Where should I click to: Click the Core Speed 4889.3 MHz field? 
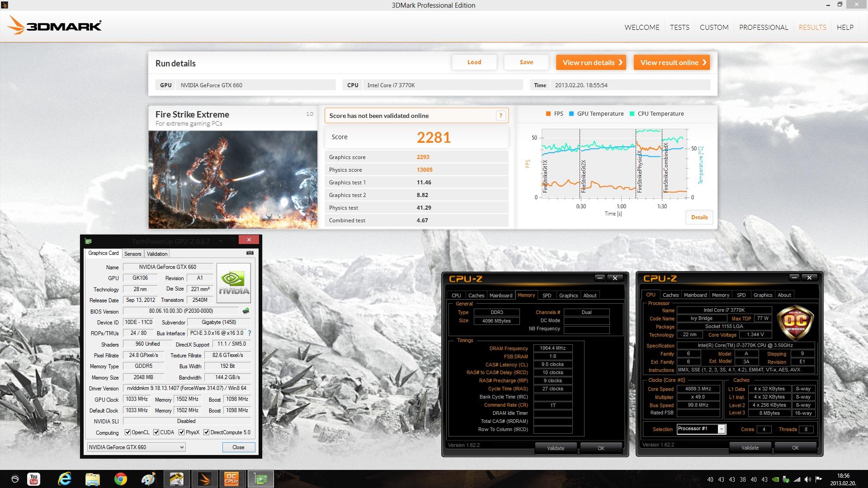coord(698,389)
